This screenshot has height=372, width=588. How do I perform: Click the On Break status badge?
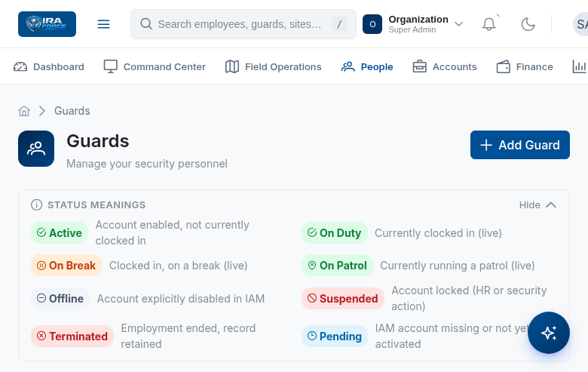tap(66, 266)
